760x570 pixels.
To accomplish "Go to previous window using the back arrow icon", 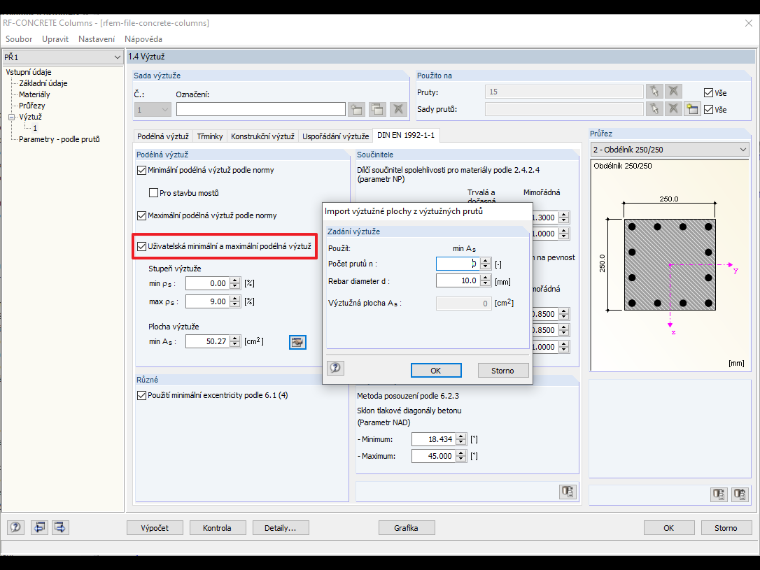I will (x=39, y=527).
